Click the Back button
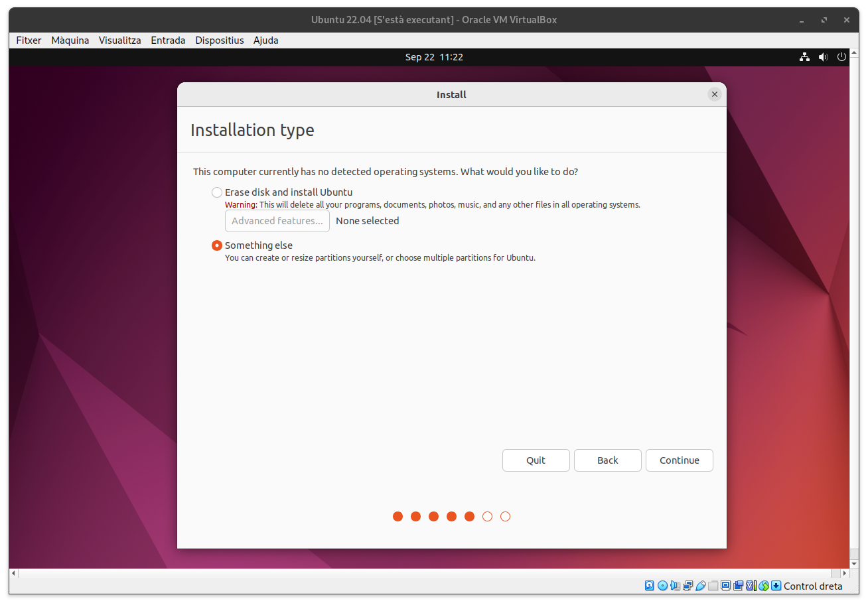The image size is (868, 605). click(x=607, y=460)
